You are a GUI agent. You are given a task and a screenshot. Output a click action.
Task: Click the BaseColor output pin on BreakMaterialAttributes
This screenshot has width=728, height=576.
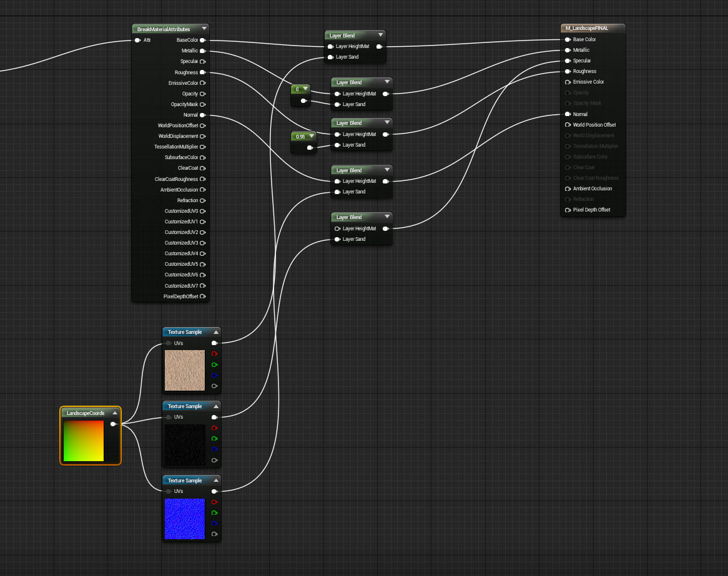(x=202, y=41)
